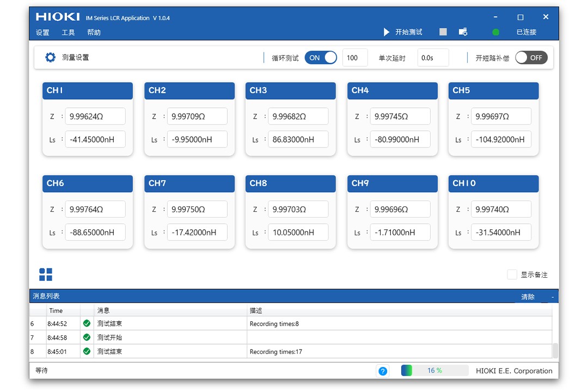Click the 开始测试 play icon
Viewport: 588px width, 392px height.
[387, 32]
